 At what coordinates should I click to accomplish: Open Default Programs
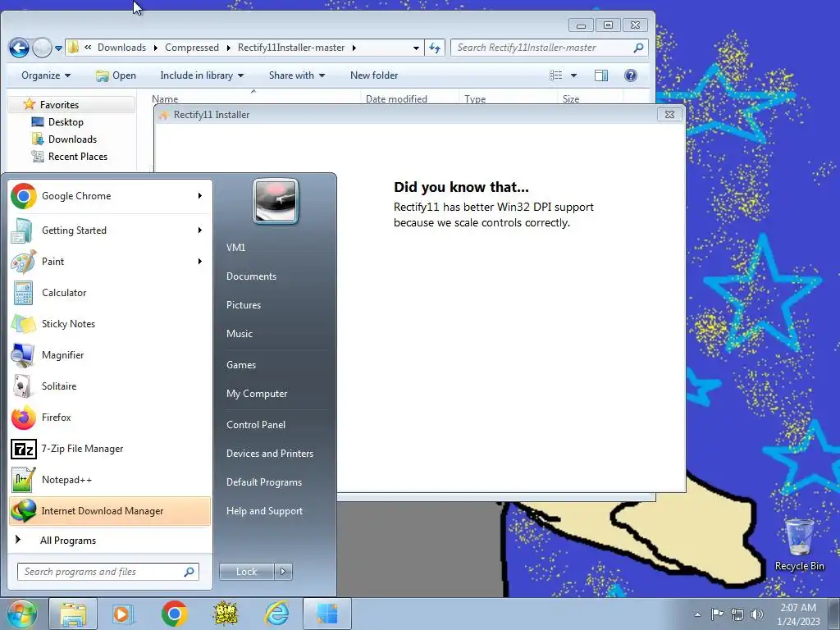pyautogui.click(x=263, y=482)
